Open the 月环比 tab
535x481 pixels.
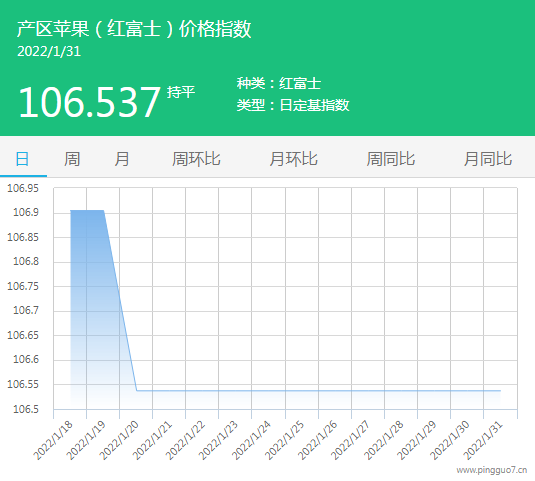click(x=294, y=159)
